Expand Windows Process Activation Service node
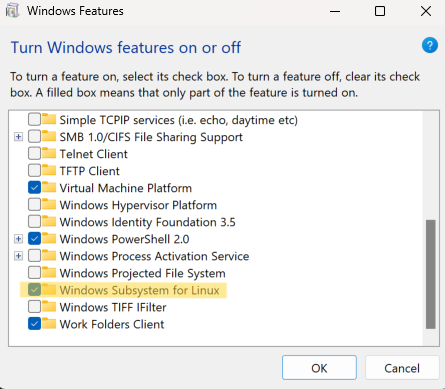445x389 pixels. click(x=19, y=256)
